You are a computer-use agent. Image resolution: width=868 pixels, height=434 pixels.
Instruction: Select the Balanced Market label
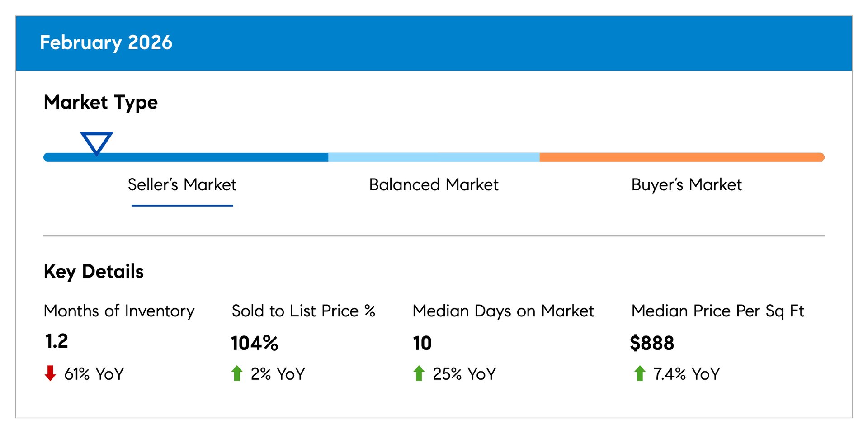point(434,185)
